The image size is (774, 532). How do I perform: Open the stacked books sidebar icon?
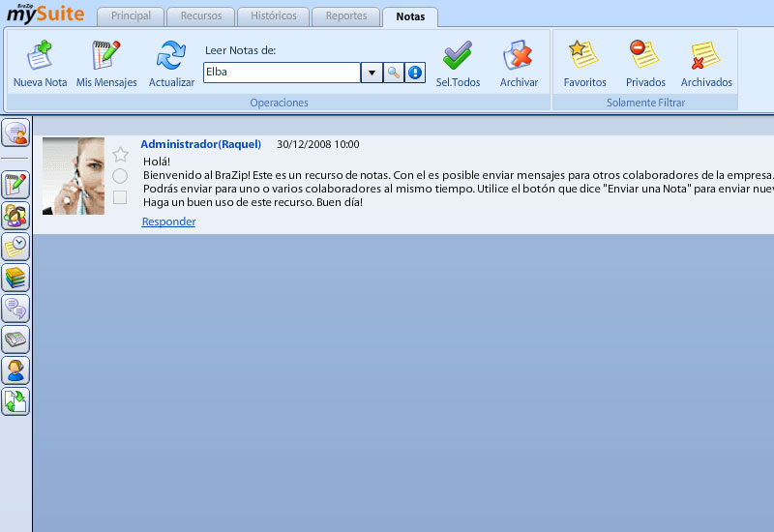coord(15,279)
